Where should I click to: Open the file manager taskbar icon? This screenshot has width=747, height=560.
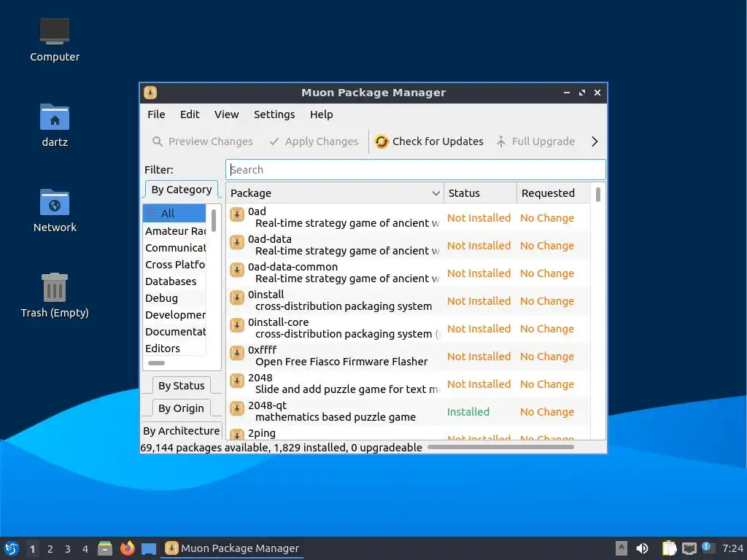click(x=105, y=548)
